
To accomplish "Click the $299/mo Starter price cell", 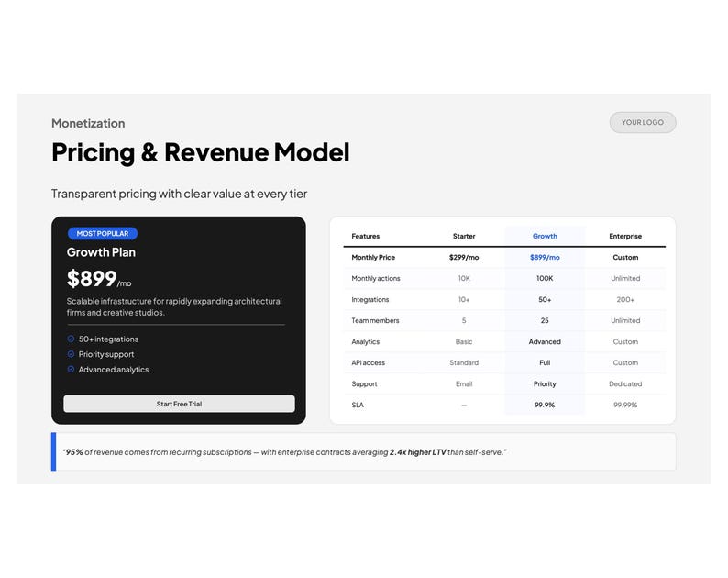I will tap(464, 258).
